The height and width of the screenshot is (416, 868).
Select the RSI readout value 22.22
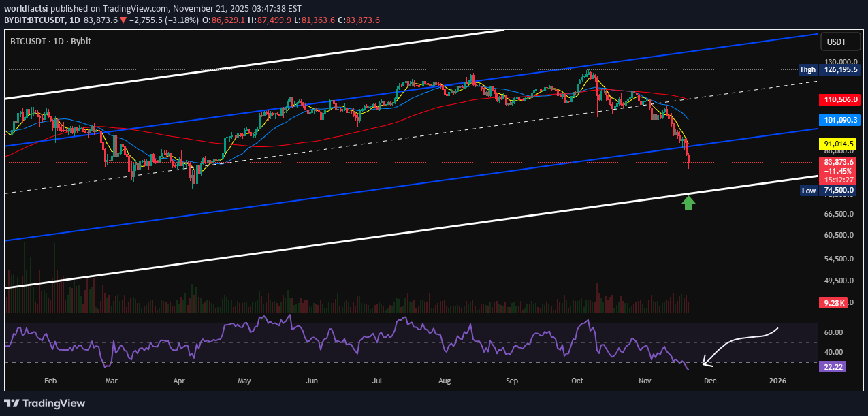click(831, 367)
